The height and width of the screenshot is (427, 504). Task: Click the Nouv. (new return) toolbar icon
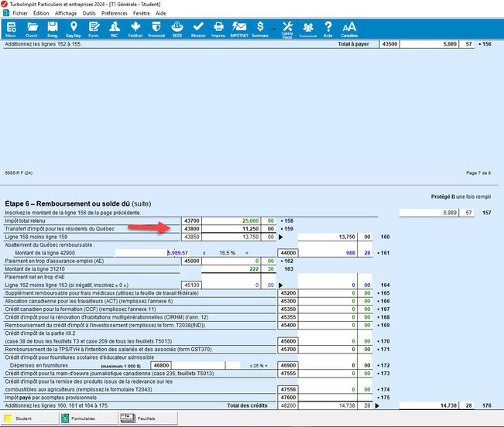(x=11, y=29)
